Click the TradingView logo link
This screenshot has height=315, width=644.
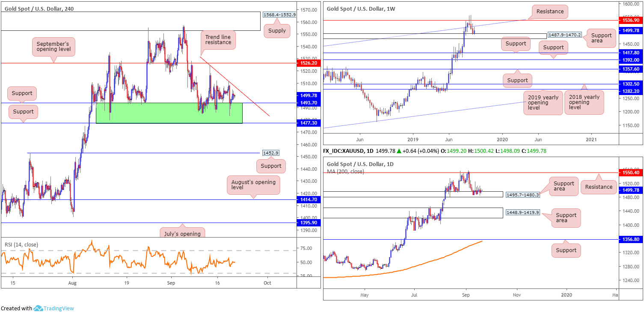click(x=53, y=308)
